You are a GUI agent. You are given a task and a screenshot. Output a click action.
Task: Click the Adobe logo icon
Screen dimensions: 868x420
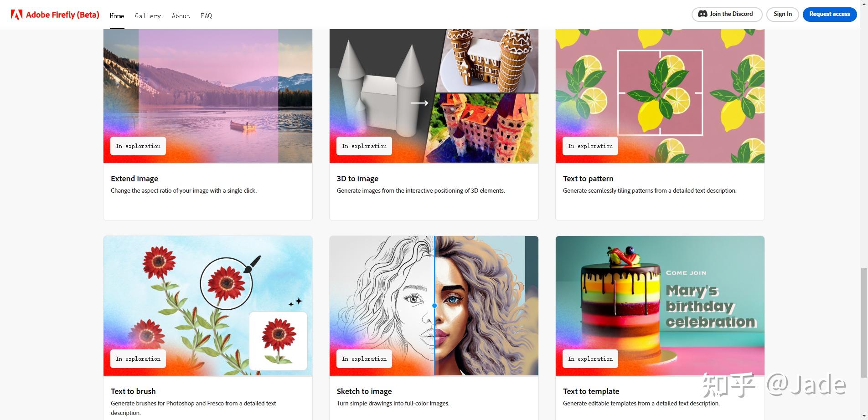16,15
